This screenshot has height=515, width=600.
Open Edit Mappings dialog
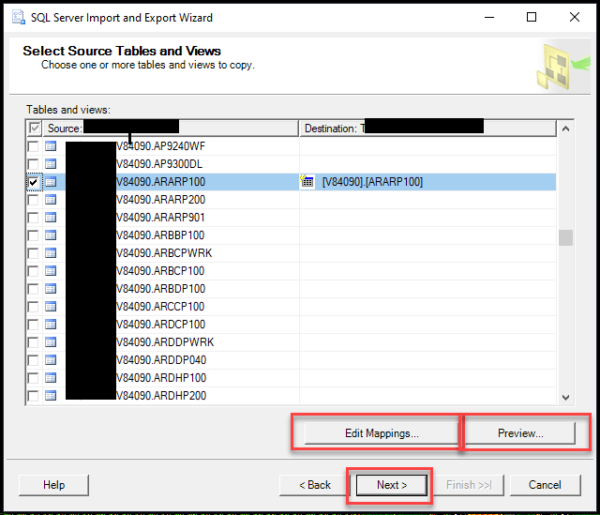(382, 433)
